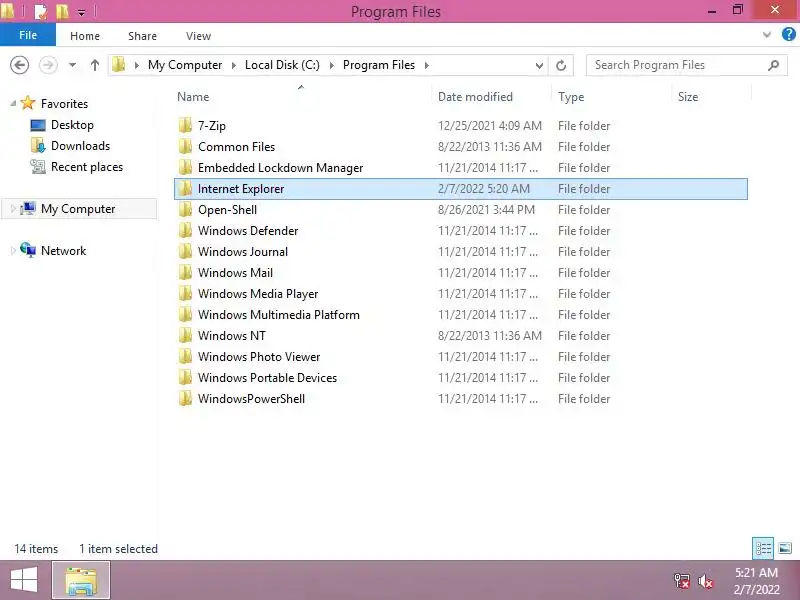Click the date 8/26/2021 3:44 PM
800x600 pixels.
click(486, 210)
